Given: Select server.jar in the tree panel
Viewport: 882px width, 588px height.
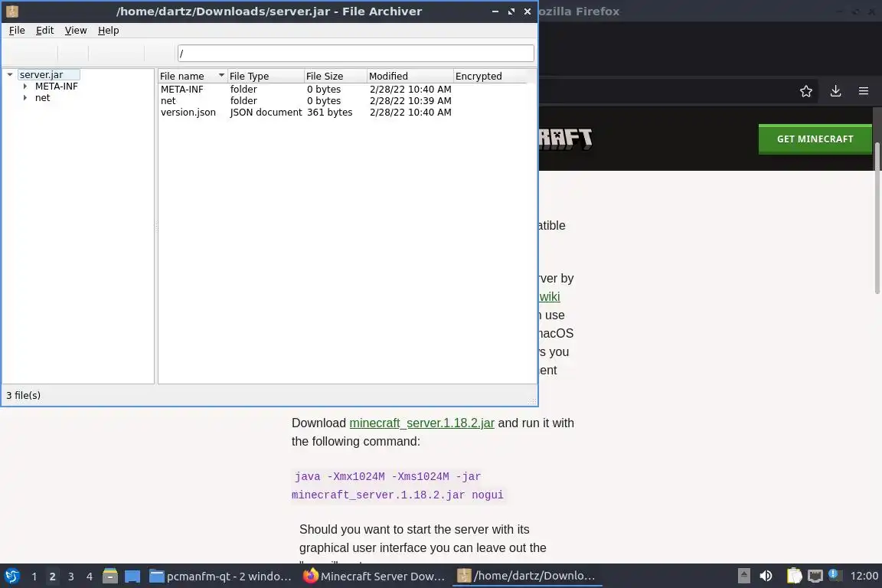Looking at the screenshot, I should [x=41, y=74].
